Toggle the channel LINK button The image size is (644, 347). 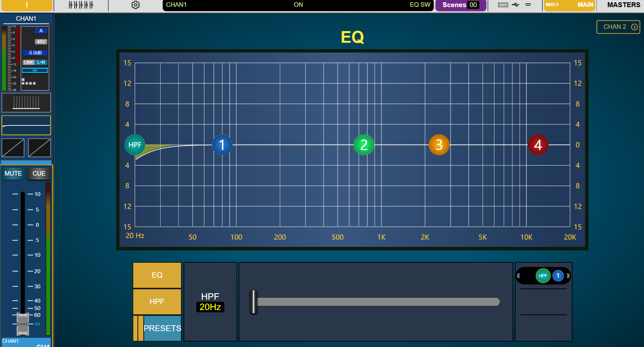pos(28,62)
